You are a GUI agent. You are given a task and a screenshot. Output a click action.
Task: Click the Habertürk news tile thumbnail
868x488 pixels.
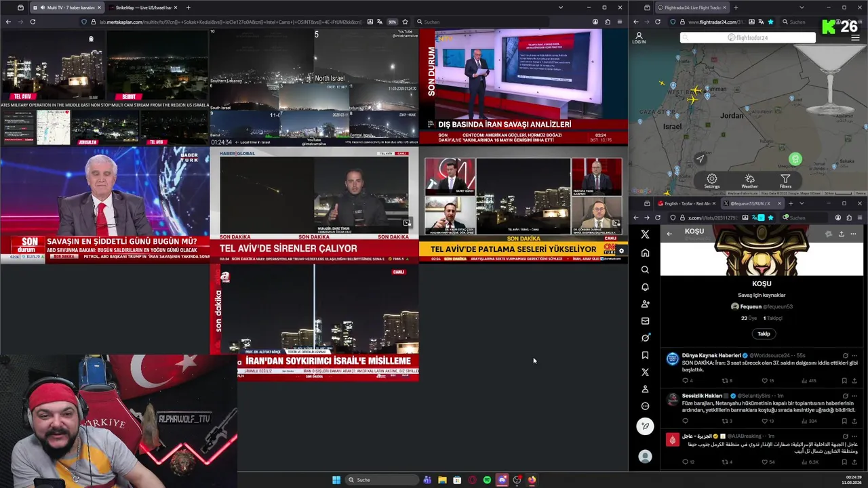(105, 206)
